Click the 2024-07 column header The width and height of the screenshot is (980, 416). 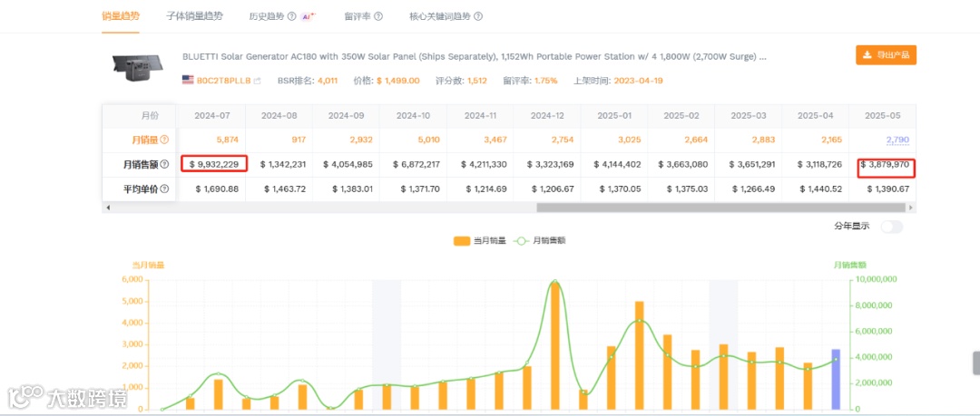tap(211, 116)
